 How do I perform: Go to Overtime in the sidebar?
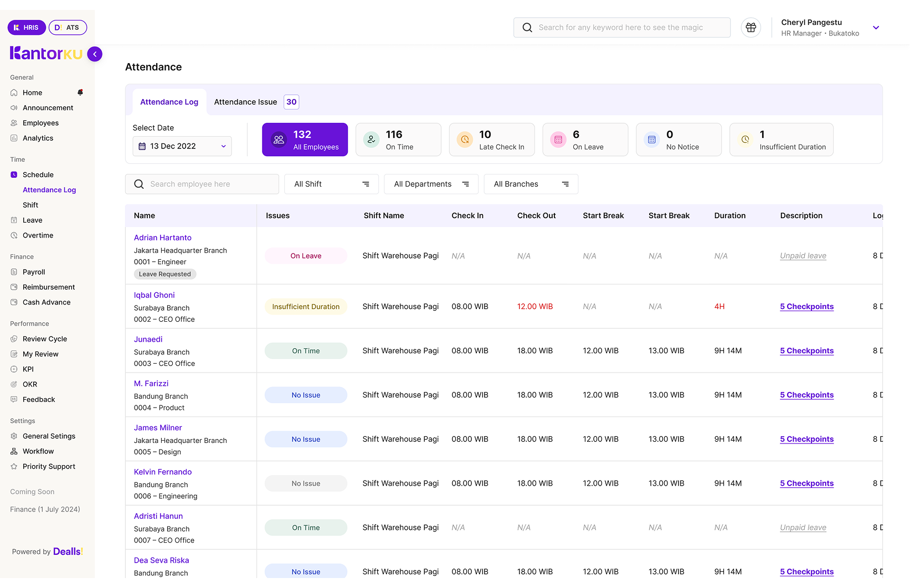[x=38, y=235]
